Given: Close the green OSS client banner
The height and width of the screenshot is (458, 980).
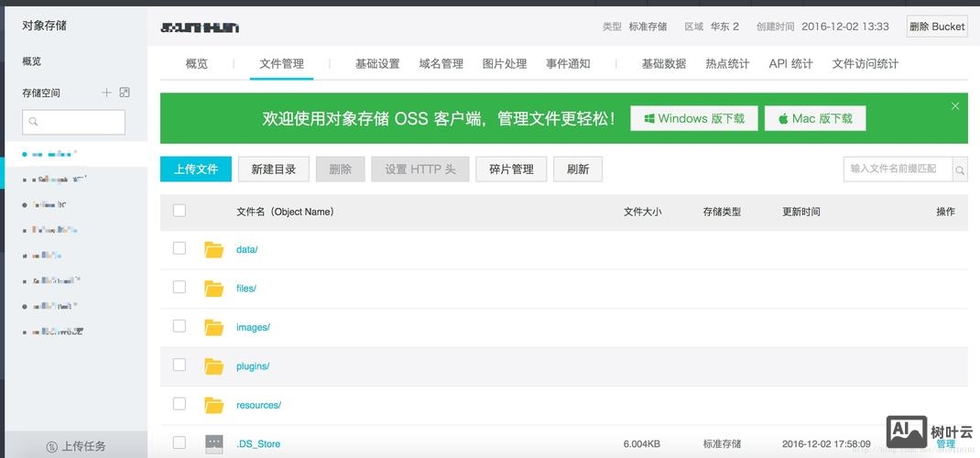Looking at the screenshot, I should click(x=955, y=106).
